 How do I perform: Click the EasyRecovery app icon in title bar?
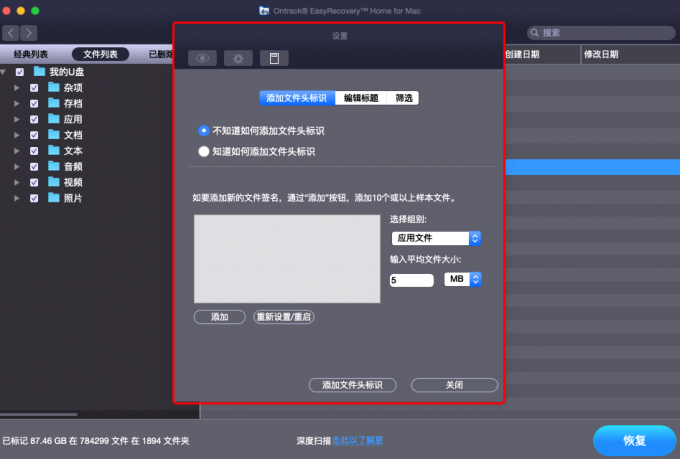[x=264, y=11]
